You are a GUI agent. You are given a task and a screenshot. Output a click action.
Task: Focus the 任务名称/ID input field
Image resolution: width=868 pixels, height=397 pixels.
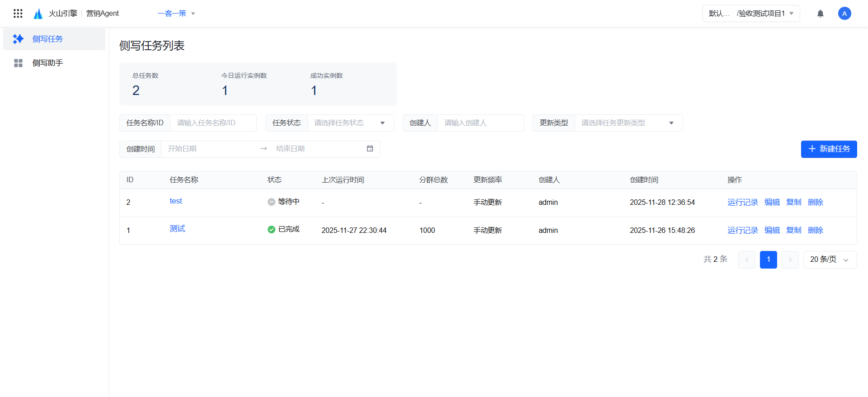tap(212, 123)
